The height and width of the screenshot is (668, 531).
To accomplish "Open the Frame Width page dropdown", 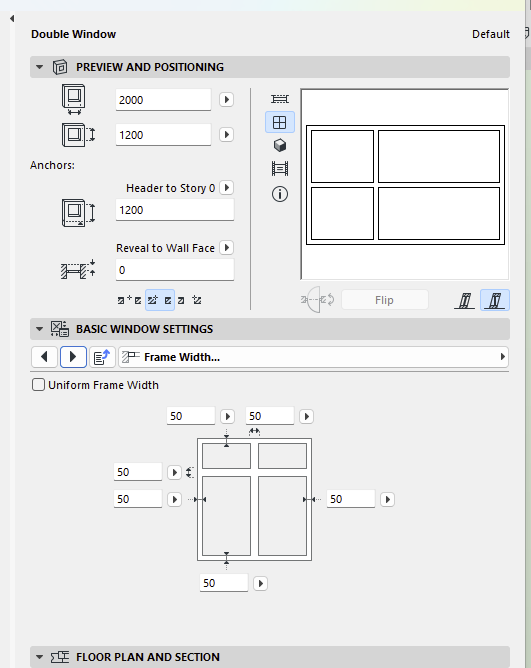I will (x=313, y=357).
